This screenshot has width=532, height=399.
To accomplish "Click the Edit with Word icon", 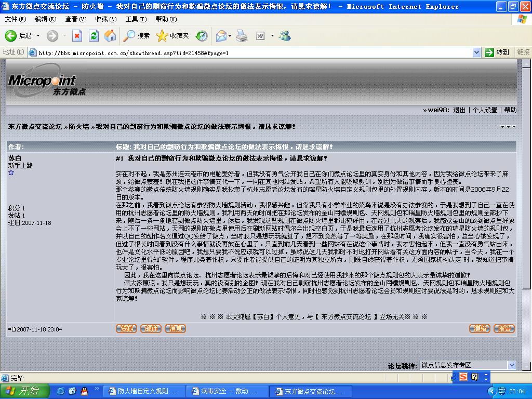I will click(x=260, y=36).
